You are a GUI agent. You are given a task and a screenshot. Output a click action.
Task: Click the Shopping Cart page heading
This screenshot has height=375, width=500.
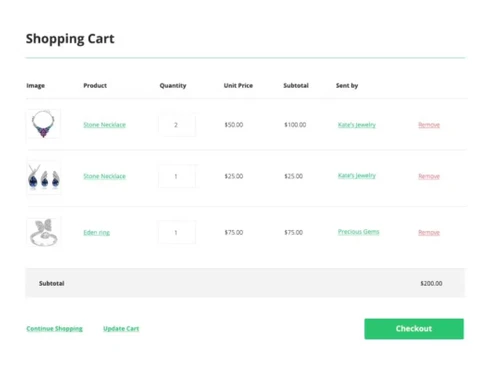tap(70, 39)
